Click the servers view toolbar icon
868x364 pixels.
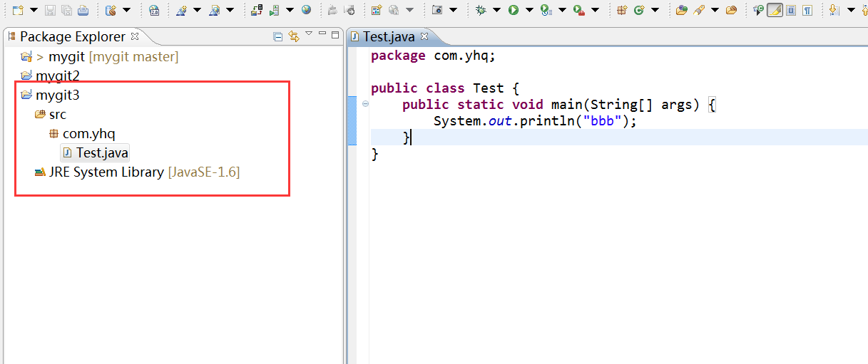[x=257, y=10]
